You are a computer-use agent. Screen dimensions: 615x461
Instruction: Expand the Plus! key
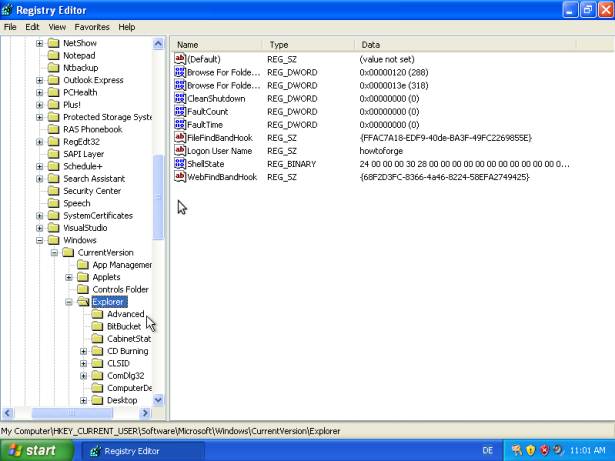[40, 105]
